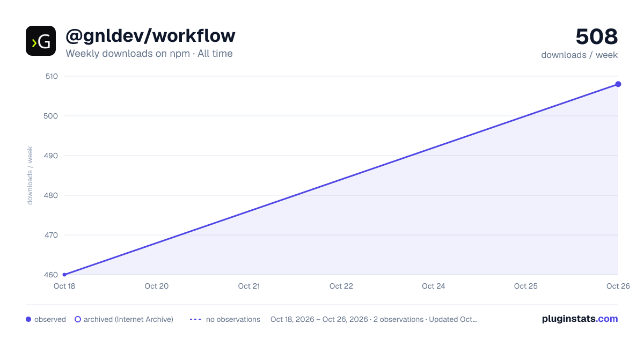Click the hollow 'archived' legend circle

coord(78,319)
